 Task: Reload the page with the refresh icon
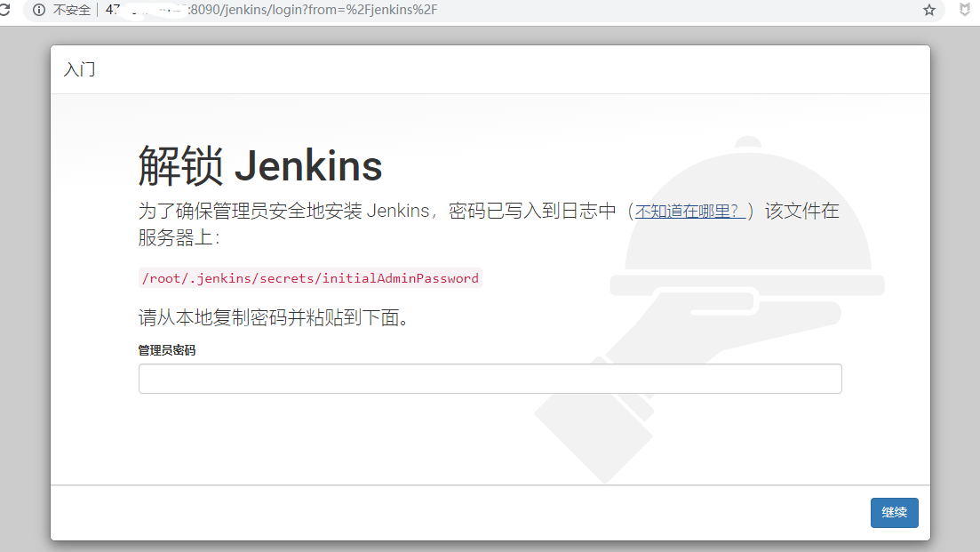4,10
